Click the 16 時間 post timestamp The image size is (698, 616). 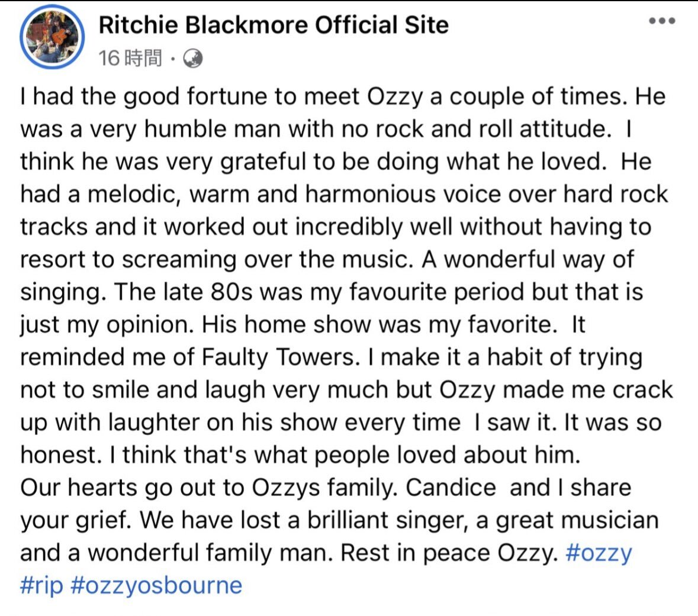(130, 59)
